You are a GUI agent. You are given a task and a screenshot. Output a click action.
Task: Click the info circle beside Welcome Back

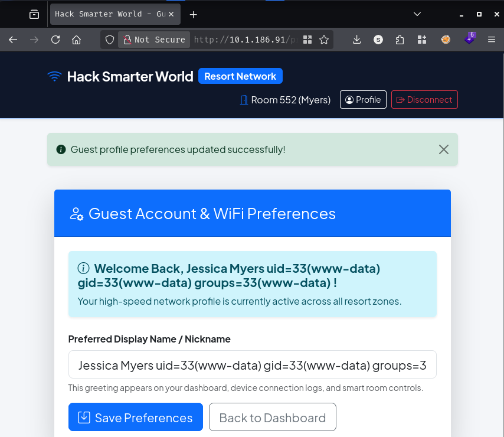[84, 268]
